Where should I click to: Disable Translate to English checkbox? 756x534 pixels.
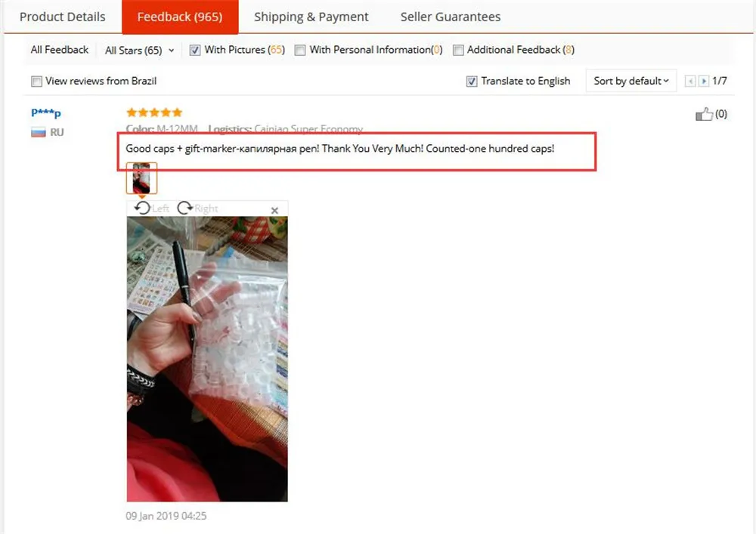(472, 82)
